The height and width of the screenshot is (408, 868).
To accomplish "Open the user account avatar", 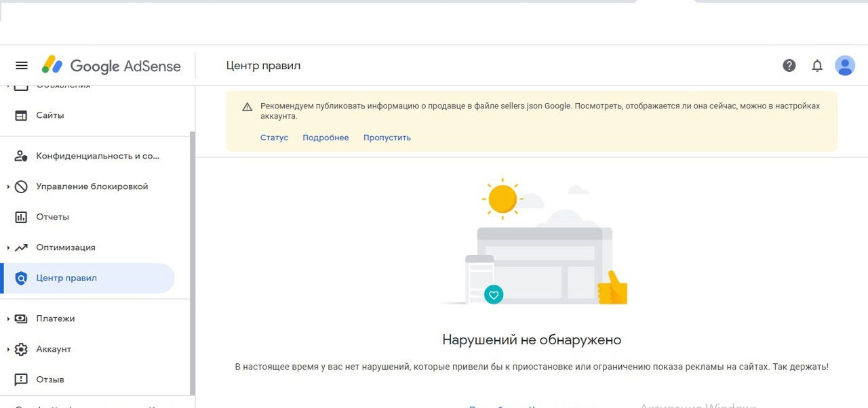I will (845, 66).
